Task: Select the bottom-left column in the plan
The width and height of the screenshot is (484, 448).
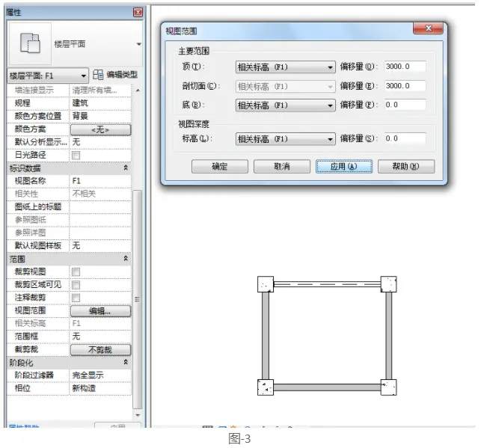Action: pos(266,387)
